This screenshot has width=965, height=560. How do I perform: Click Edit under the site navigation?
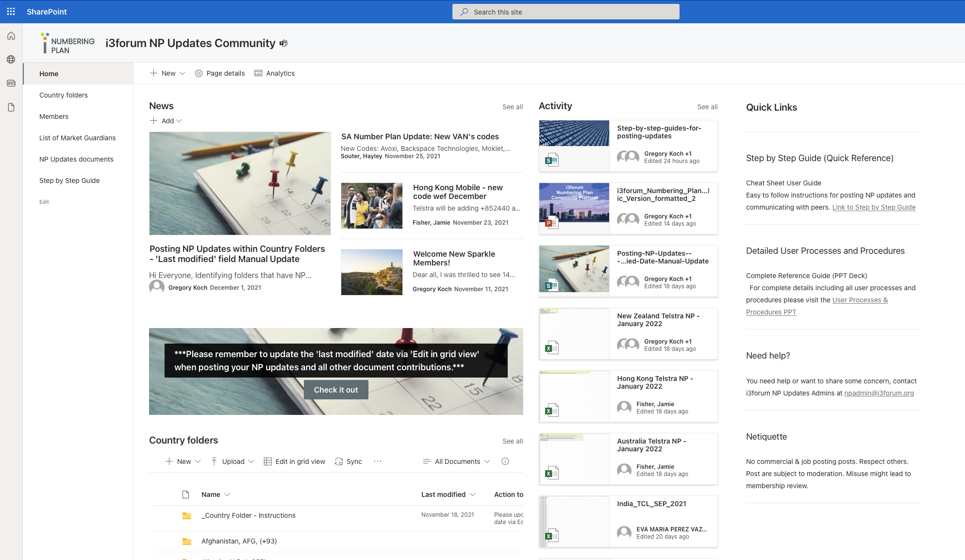coord(44,202)
